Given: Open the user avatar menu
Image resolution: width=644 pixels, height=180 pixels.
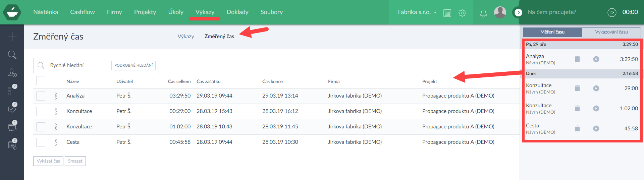Looking at the screenshot, I should click(x=500, y=12).
